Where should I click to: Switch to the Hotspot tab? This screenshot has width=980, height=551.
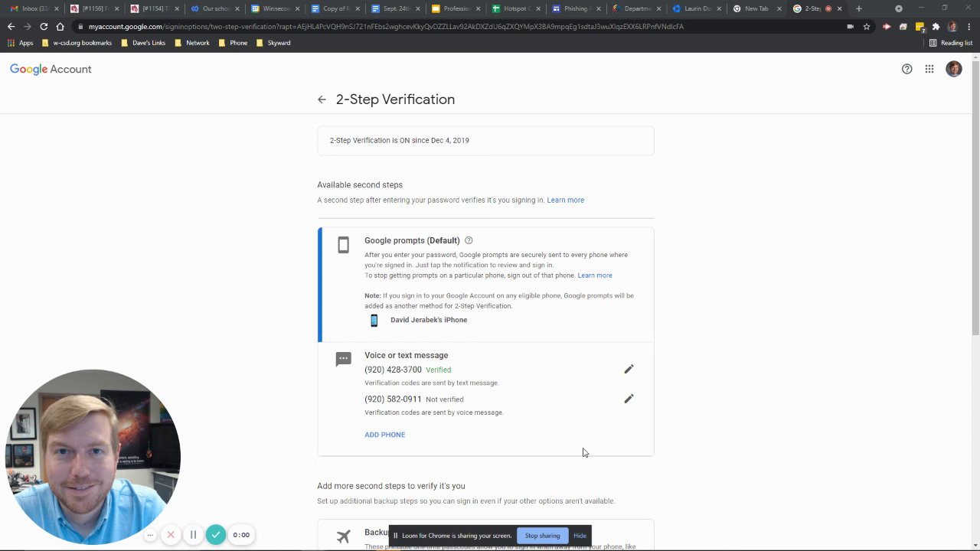pyautogui.click(x=516, y=8)
